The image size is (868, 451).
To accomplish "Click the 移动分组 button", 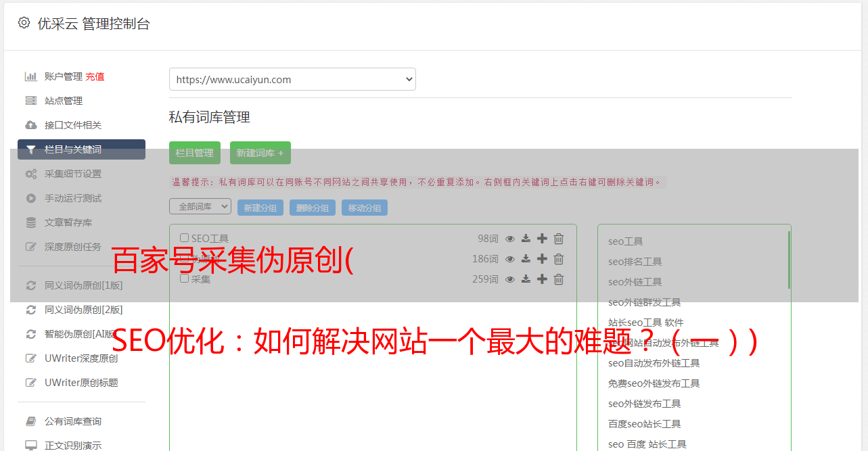I will pyautogui.click(x=365, y=208).
